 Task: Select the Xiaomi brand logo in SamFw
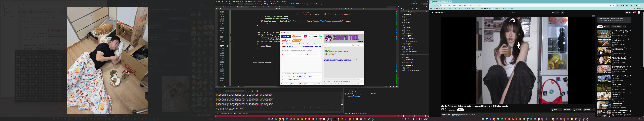pos(297,36)
